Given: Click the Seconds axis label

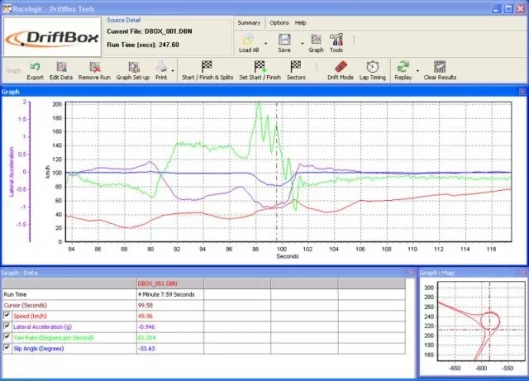Looking at the screenshot, I should pyautogui.click(x=287, y=256).
